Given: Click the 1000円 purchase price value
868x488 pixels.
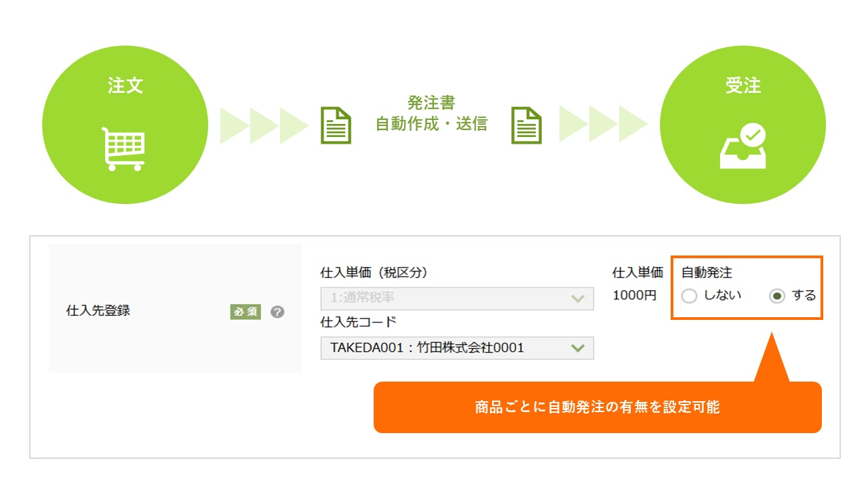Looking at the screenshot, I should (635, 296).
